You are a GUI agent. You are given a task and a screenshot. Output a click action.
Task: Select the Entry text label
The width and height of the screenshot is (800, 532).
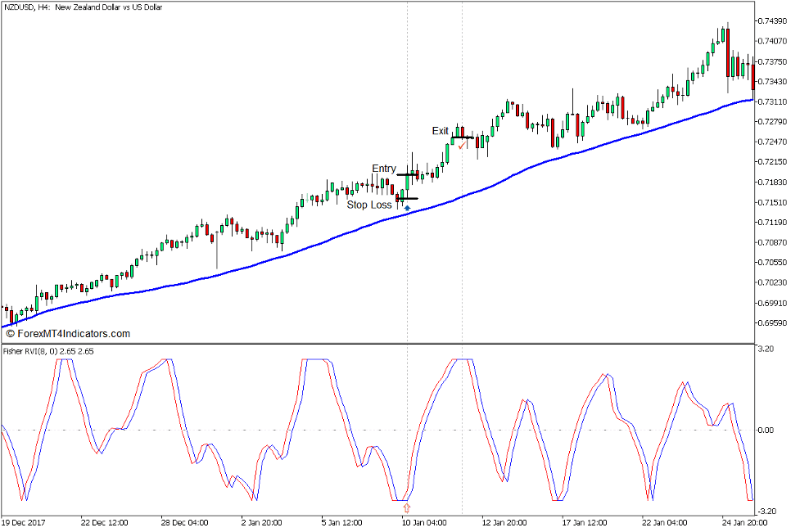pyautogui.click(x=384, y=169)
